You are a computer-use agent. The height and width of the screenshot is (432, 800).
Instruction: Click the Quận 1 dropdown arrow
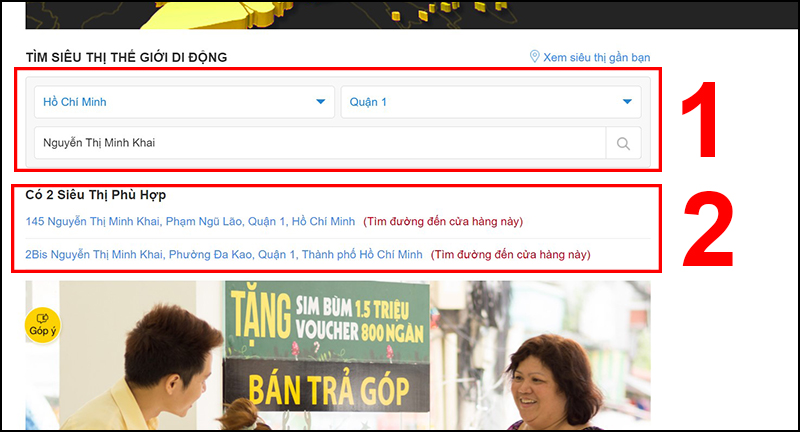(x=627, y=102)
